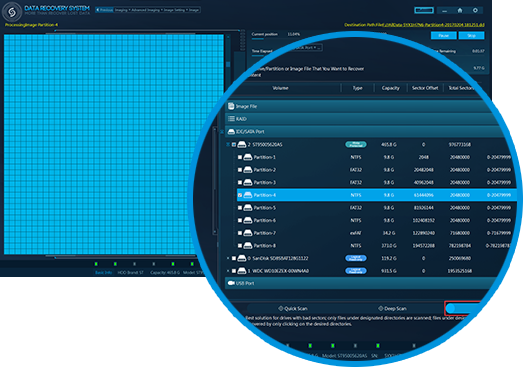Pause the imaging process
This screenshot has height=368, width=524.
pos(443,35)
